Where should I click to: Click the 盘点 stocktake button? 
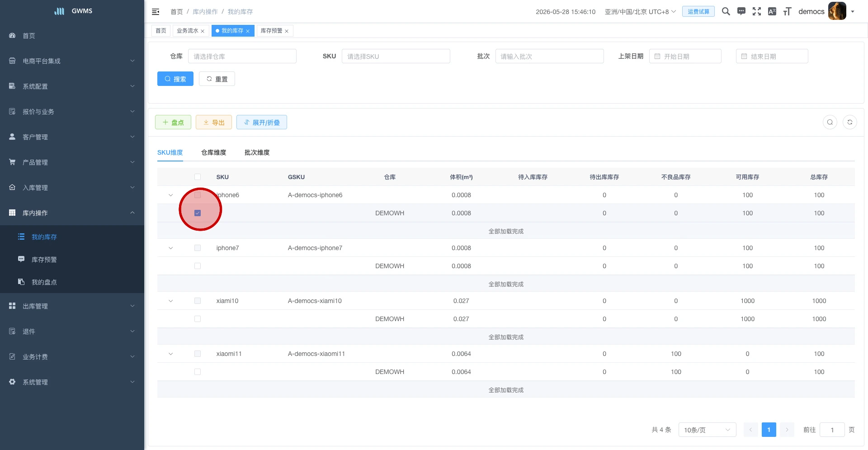pos(173,122)
